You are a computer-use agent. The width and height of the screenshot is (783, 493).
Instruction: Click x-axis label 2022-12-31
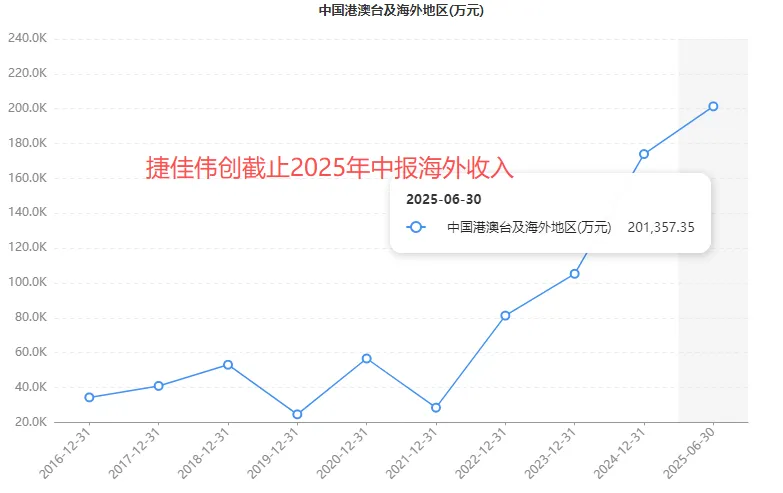coord(482,454)
